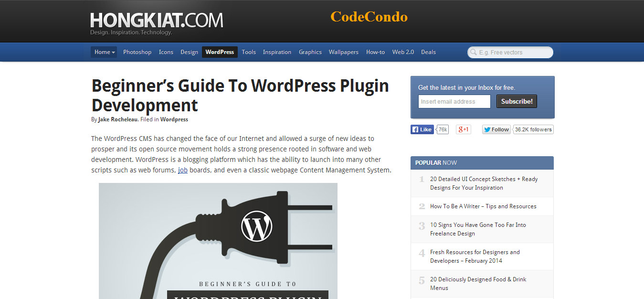644x299 pixels.
Task: Click the Facebook Like button
Action: pyautogui.click(x=422, y=129)
